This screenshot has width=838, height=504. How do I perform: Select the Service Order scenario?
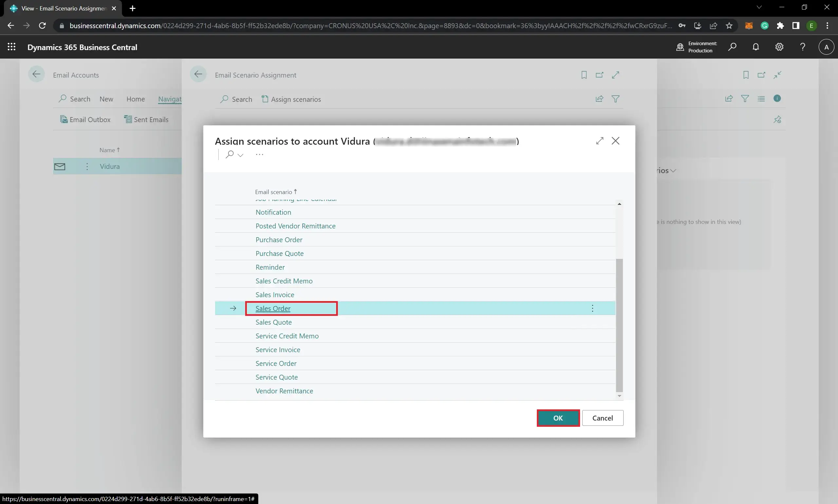click(276, 363)
